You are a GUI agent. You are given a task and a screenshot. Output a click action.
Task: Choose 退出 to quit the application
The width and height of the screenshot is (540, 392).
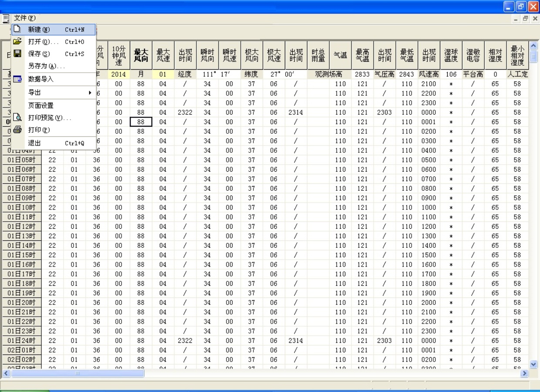[x=34, y=143]
